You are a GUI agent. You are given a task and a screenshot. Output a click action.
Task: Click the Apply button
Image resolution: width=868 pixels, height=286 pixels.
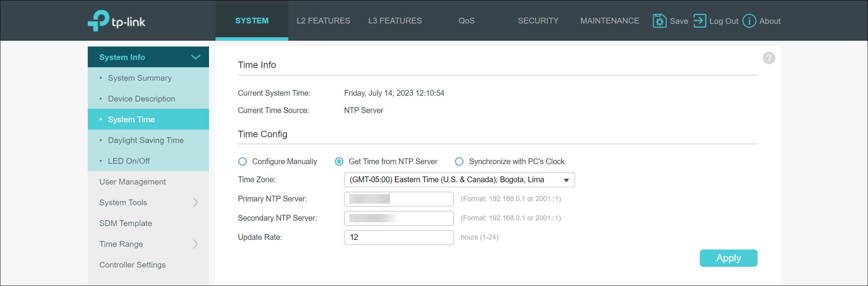click(728, 258)
